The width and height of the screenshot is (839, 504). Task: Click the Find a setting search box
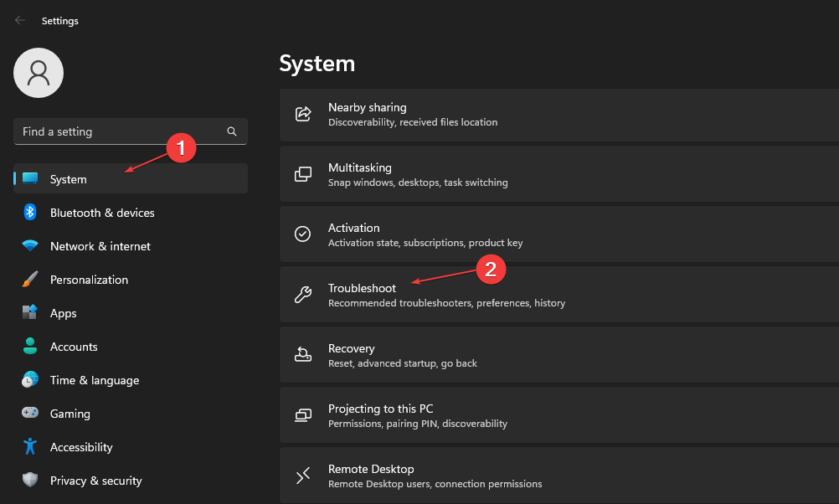(117, 131)
